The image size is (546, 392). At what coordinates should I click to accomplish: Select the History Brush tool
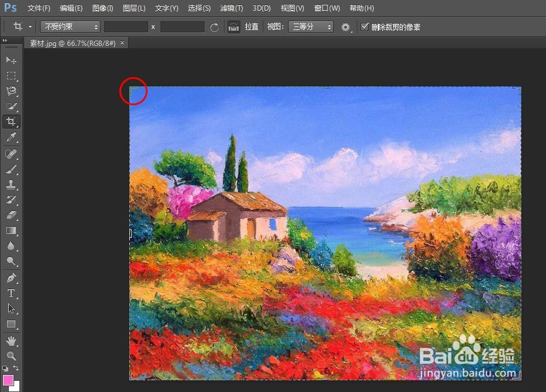11,199
